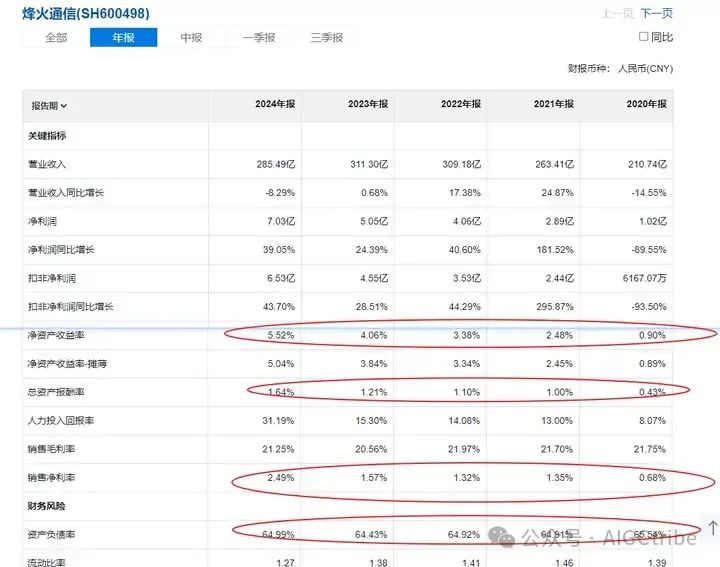This screenshot has height=567, width=720.
Task: Click the 311.30亿 revenue value
Action: 369,164
